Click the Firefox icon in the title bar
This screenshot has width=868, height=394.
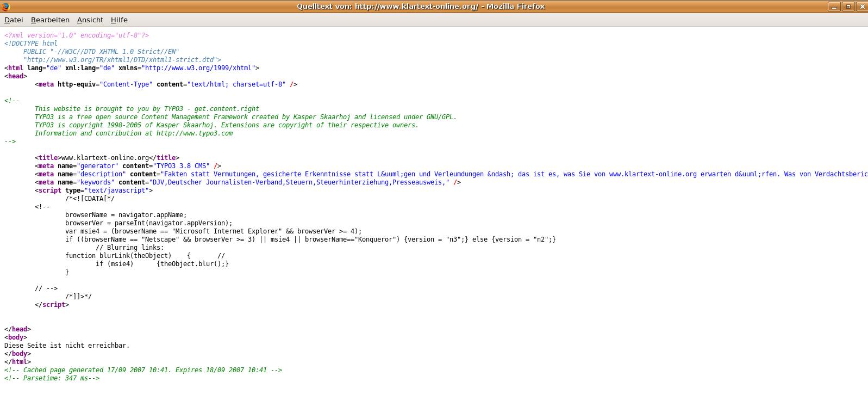5,7
